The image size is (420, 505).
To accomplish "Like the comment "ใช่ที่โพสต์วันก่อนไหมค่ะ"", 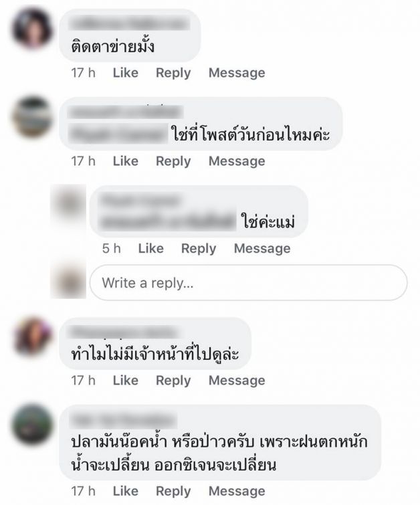I will pos(125,161).
